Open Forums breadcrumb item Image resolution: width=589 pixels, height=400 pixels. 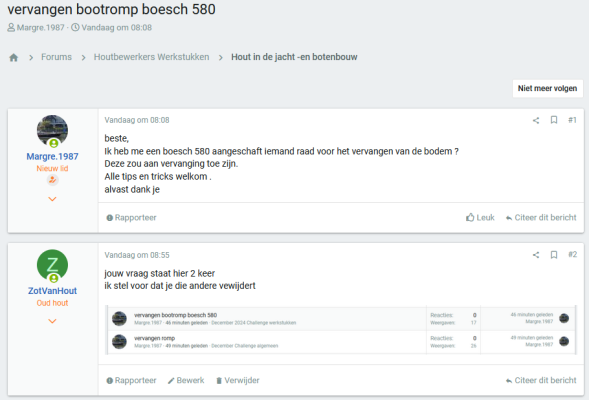[x=56, y=57]
